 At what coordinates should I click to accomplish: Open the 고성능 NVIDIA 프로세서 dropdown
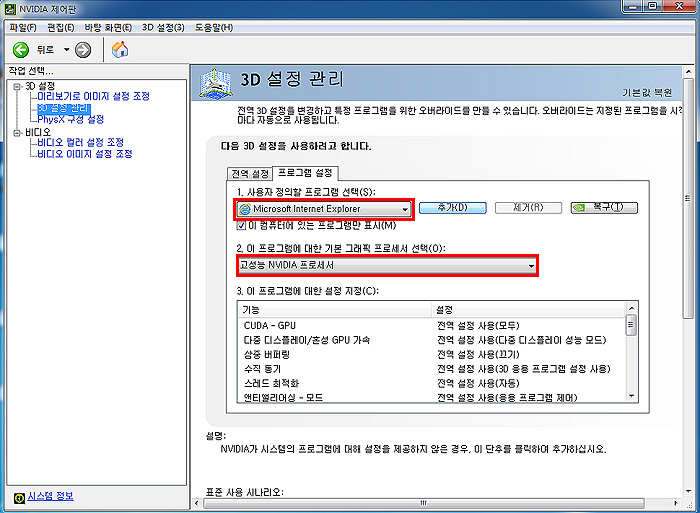pyautogui.click(x=387, y=265)
